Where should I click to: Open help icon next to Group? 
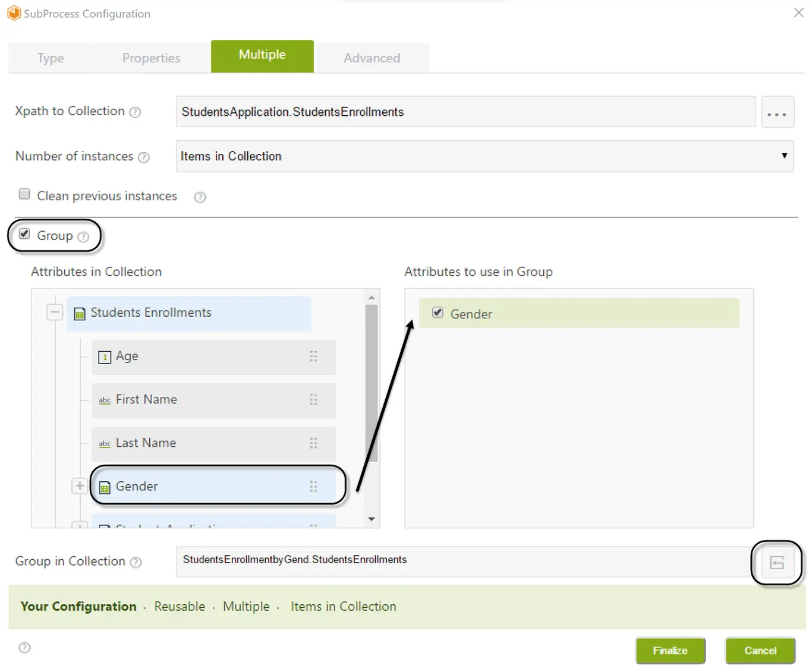click(x=83, y=237)
